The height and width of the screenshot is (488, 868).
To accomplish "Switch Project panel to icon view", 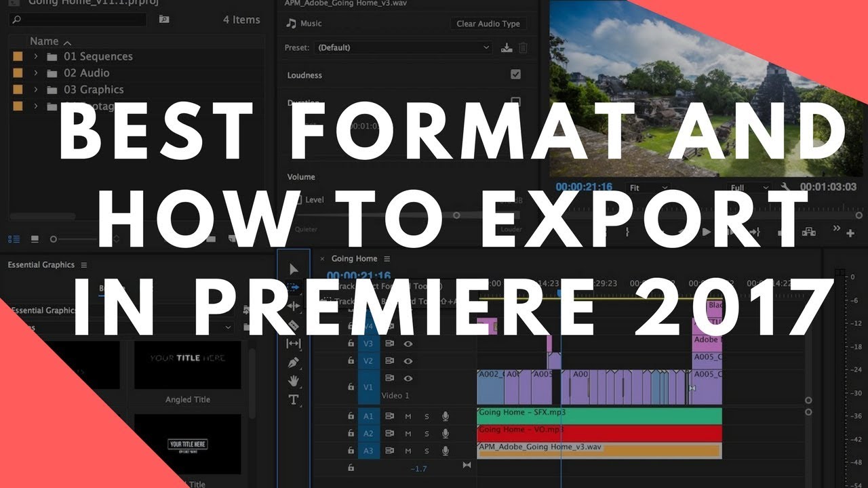I will coord(35,239).
